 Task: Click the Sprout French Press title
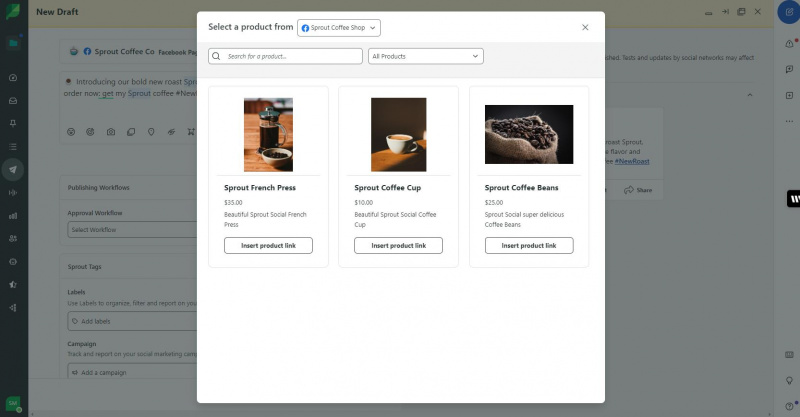click(260, 188)
